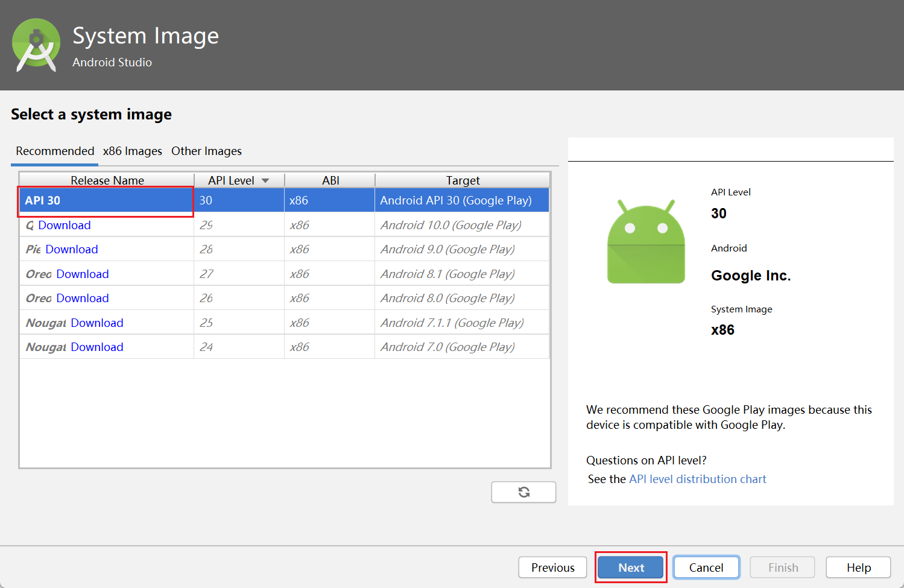Click API level 24 cell
Image resolution: width=904 pixels, height=588 pixels.
pos(239,347)
